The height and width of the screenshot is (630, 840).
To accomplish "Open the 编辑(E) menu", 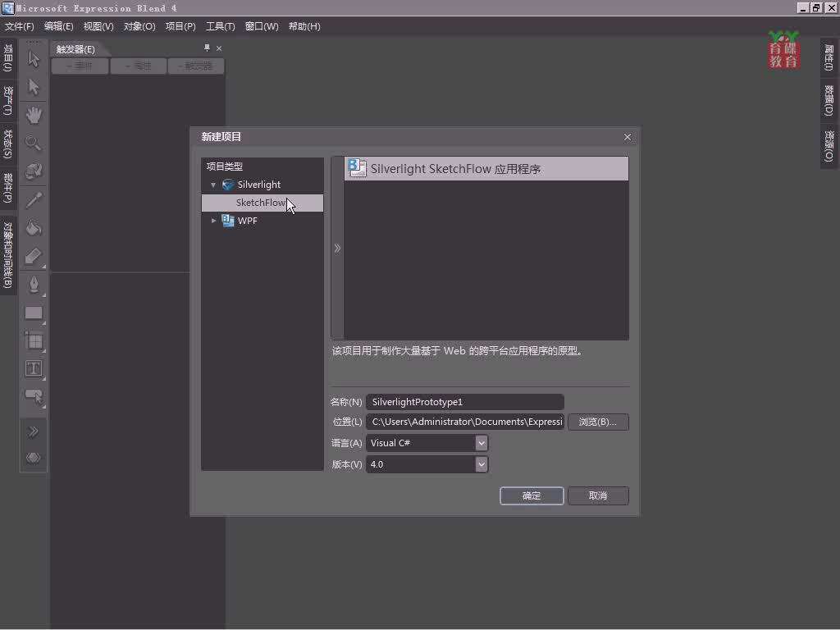I will tap(58, 26).
